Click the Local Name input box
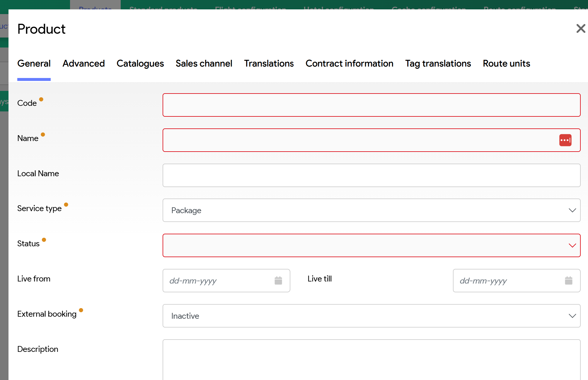The width and height of the screenshot is (588, 380). pyautogui.click(x=371, y=175)
